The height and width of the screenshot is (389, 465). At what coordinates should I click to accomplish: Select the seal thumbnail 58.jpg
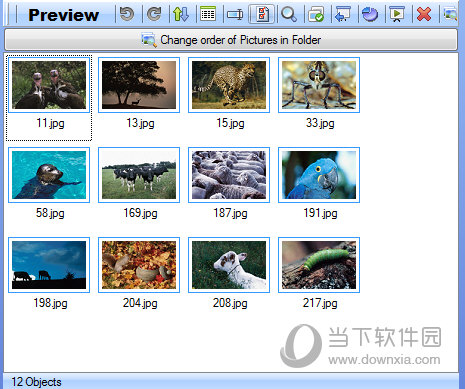pos(49,175)
